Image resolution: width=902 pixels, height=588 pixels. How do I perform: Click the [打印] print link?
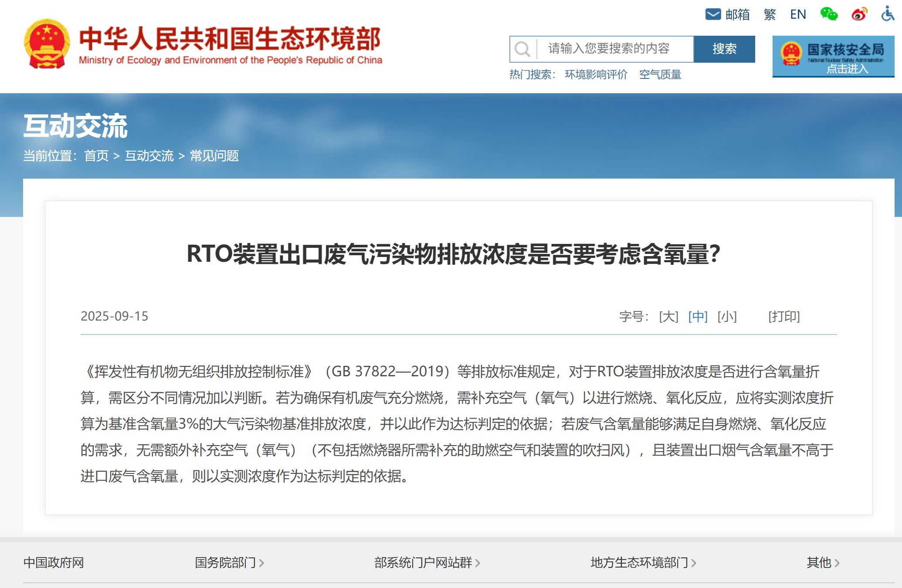tap(784, 316)
